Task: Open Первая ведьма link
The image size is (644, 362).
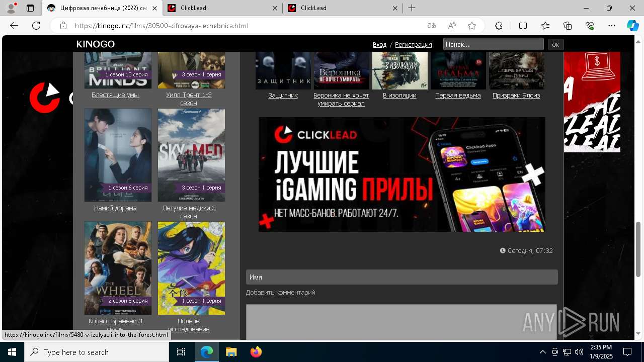Action: [x=458, y=96]
